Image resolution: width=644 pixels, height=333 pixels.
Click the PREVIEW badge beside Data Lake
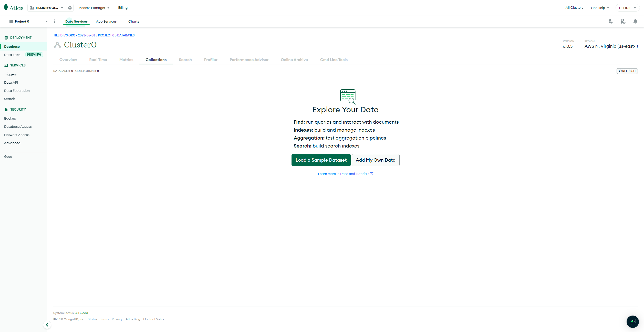34,55
